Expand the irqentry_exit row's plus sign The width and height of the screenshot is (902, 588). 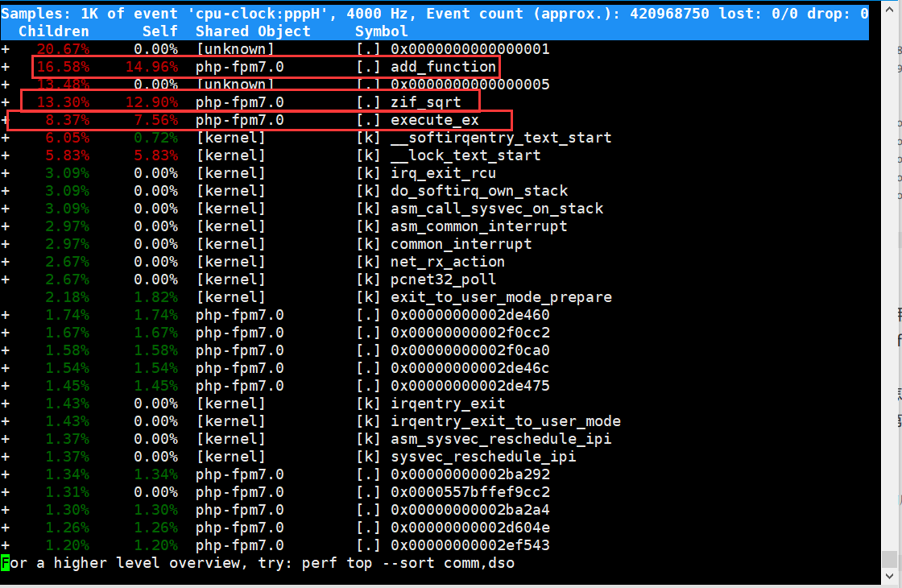[5, 404]
